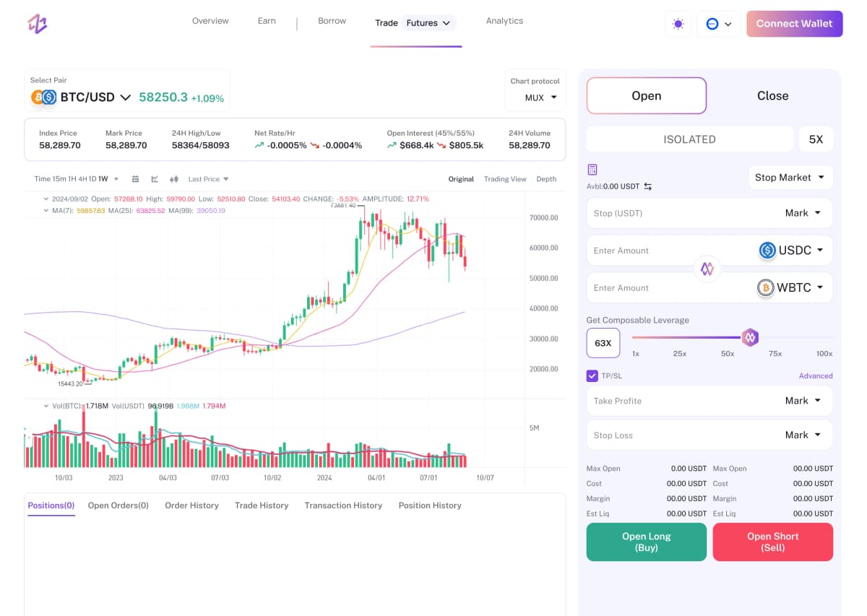Click the swap tokens icon between amount fields
Screen dimensions: 867x616
click(x=707, y=269)
